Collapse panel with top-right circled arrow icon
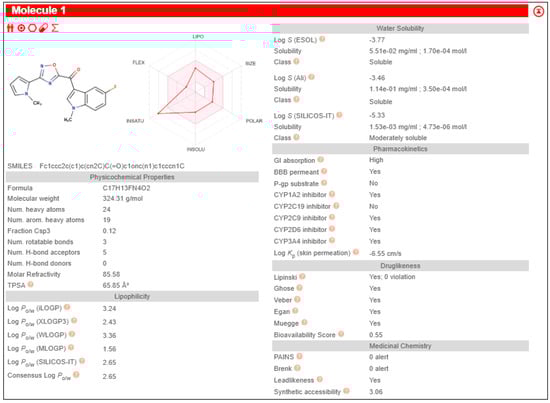The image size is (550, 403). (x=538, y=11)
